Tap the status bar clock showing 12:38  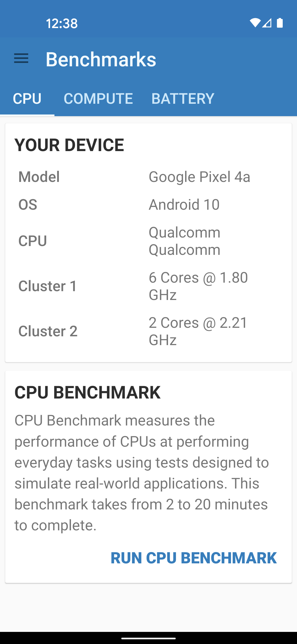click(x=62, y=23)
